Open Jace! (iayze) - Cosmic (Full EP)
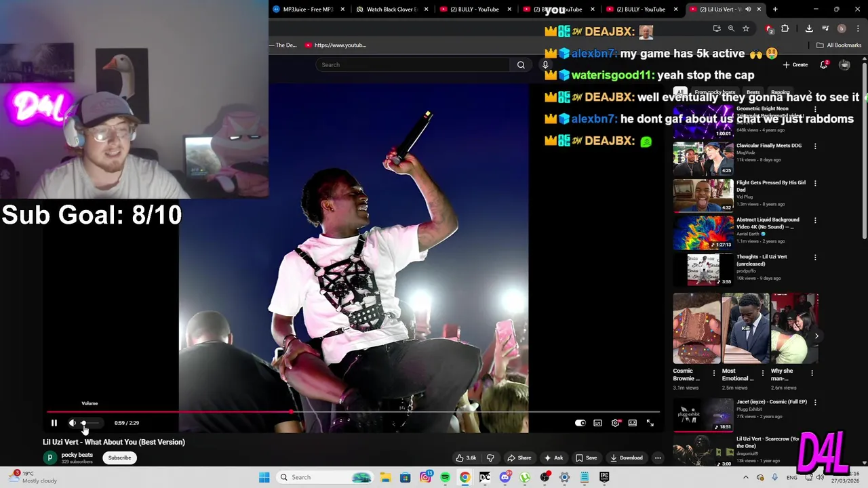Screen dimensions: 868x488 click(x=703, y=415)
